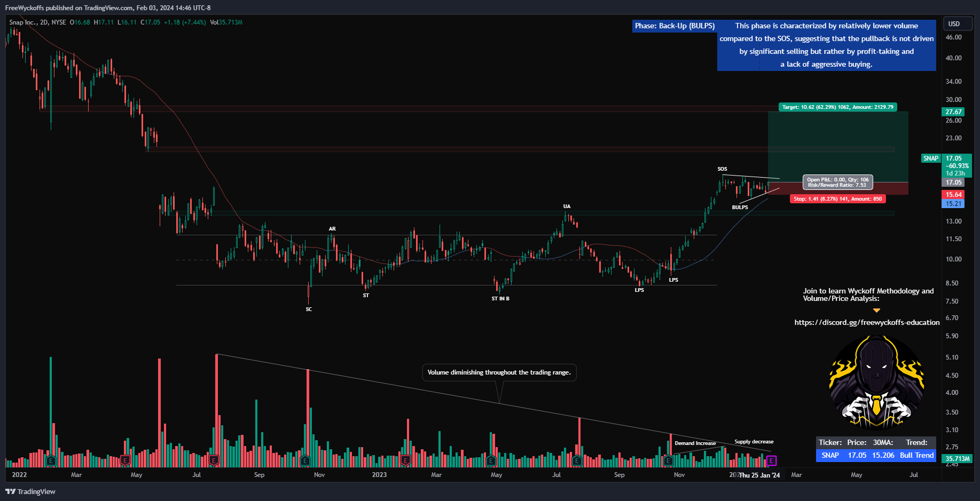Click the Supply decrease volume label
This screenshot has width=980, height=501.
coord(754,442)
